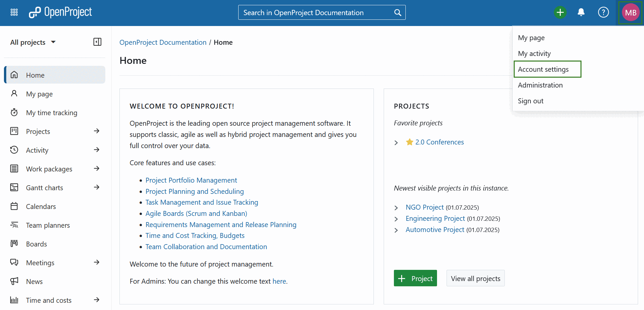Click the Boards icon in sidebar
The height and width of the screenshot is (310, 644).
14,244
